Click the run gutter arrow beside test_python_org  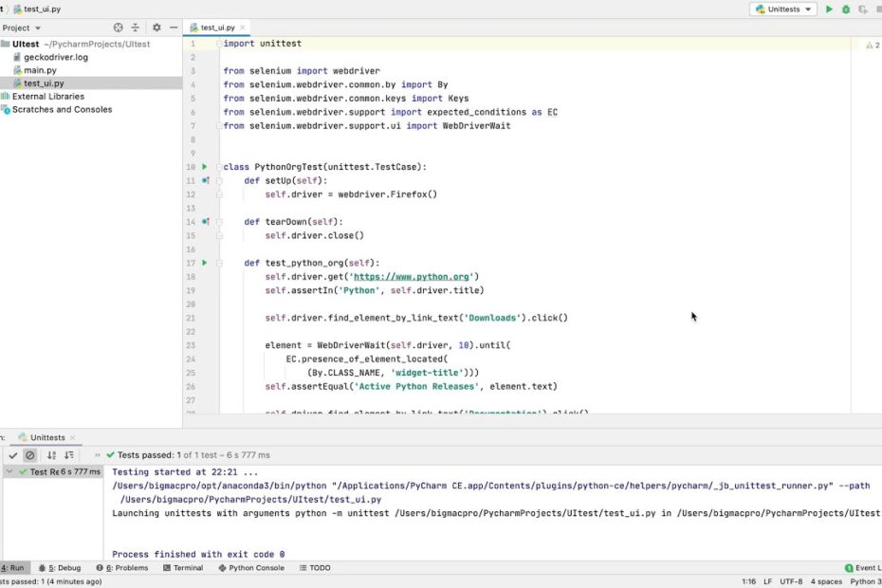click(204, 263)
